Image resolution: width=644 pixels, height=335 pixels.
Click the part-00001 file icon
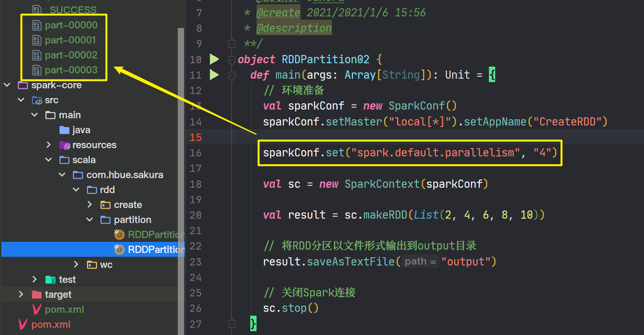click(x=37, y=40)
